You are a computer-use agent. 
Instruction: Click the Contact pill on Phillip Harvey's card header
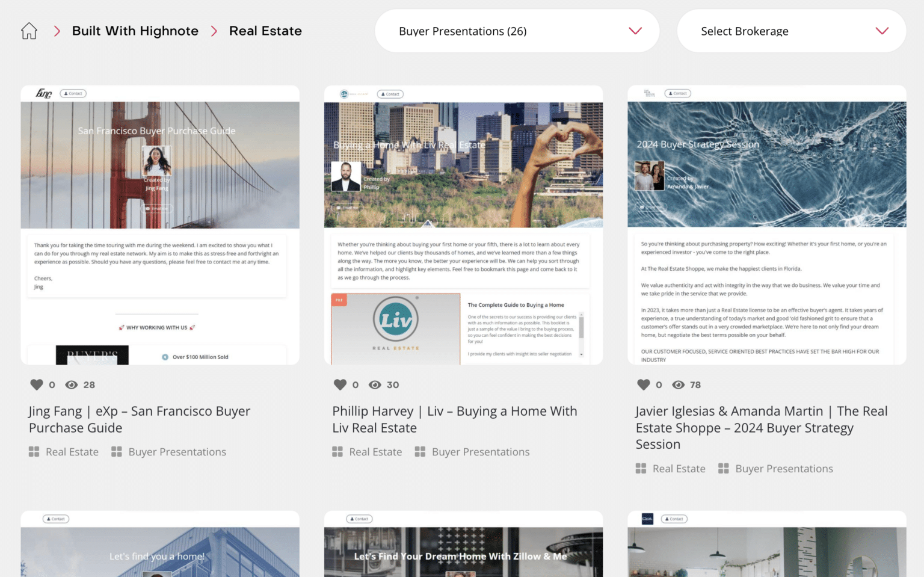click(390, 94)
